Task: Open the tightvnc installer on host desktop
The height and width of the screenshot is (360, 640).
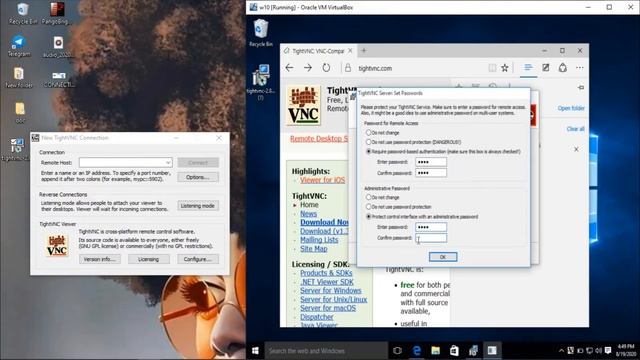Action: point(17,149)
